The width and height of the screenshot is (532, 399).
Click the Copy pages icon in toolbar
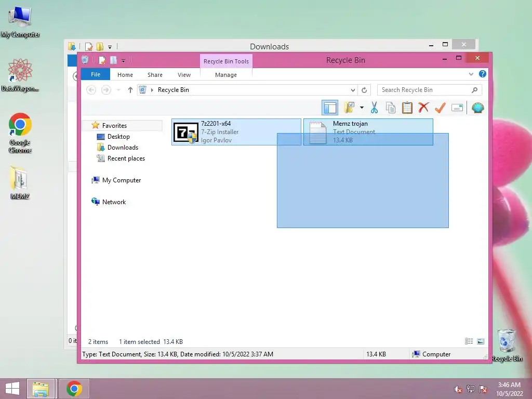point(391,108)
